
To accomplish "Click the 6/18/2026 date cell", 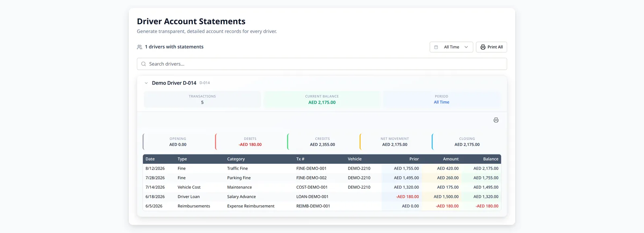I will [x=155, y=197].
